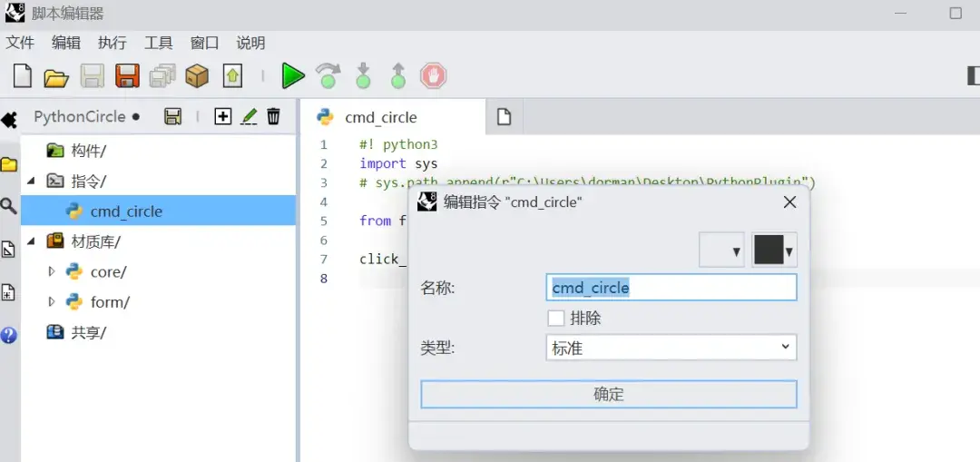
Task: Click the greyed-out Save icon in toolbar
Action: (93, 76)
